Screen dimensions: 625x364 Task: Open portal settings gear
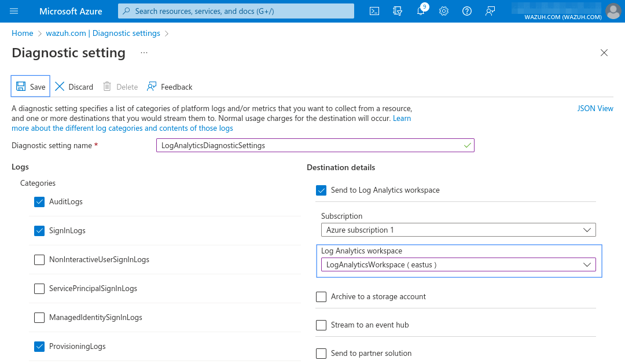(x=444, y=11)
